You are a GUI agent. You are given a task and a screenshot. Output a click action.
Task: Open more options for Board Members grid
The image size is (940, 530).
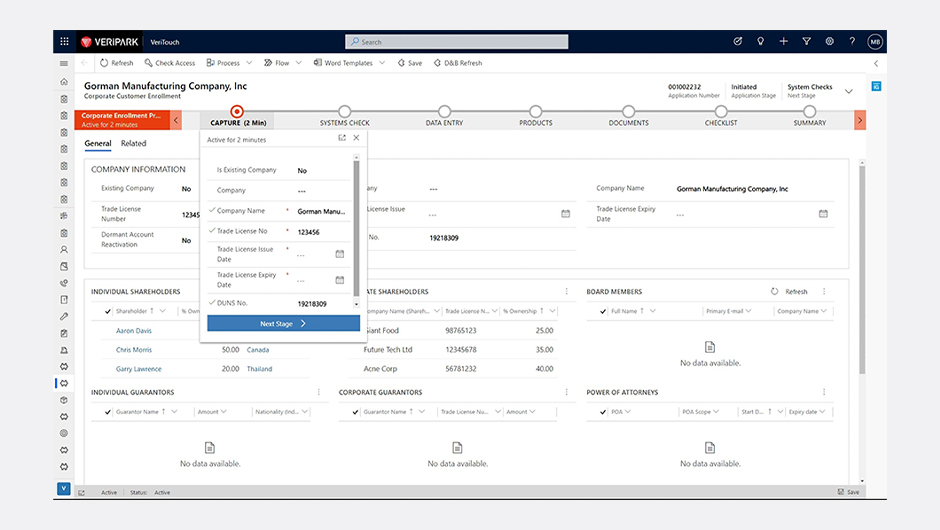pos(824,291)
